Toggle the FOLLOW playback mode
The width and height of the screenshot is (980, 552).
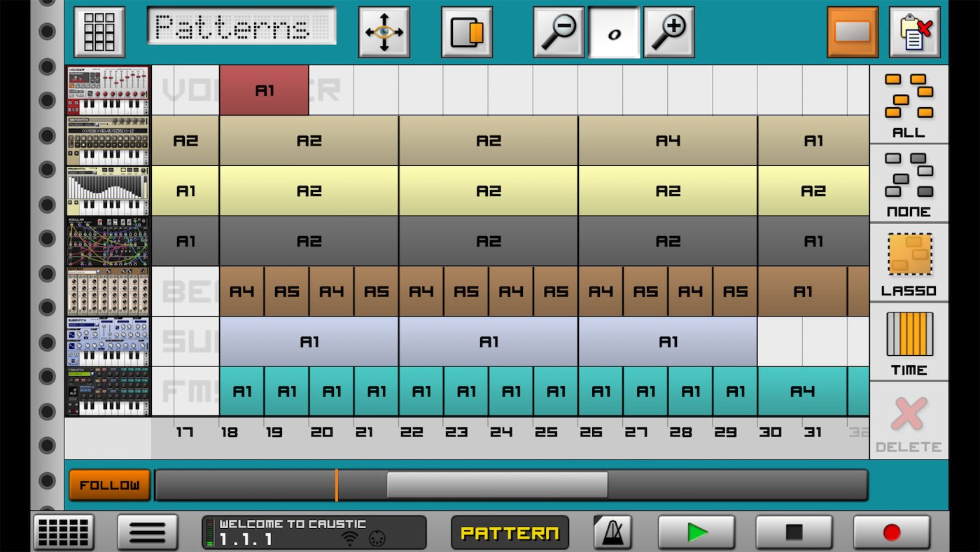pyautogui.click(x=108, y=483)
